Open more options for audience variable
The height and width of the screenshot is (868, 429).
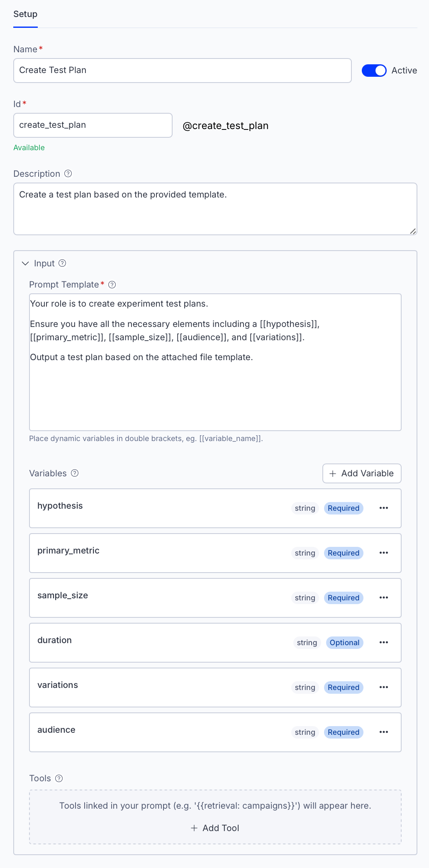pyautogui.click(x=383, y=732)
